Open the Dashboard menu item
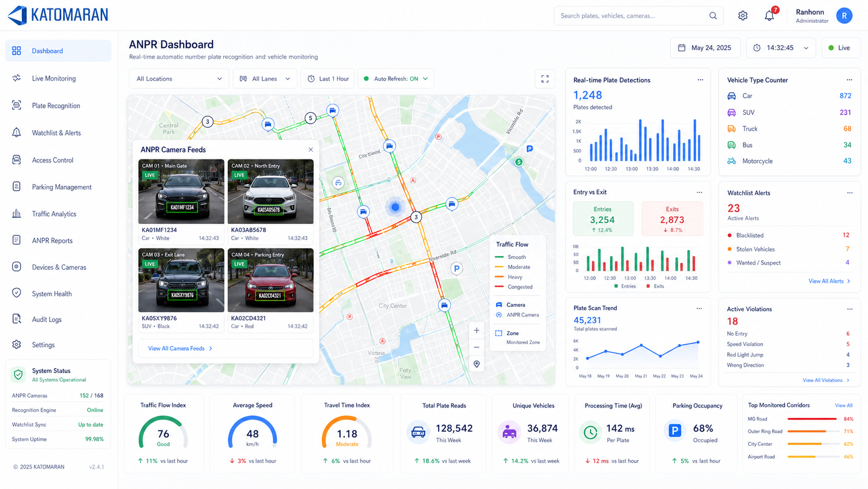868x489 pixels. click(x=58, y=51)
